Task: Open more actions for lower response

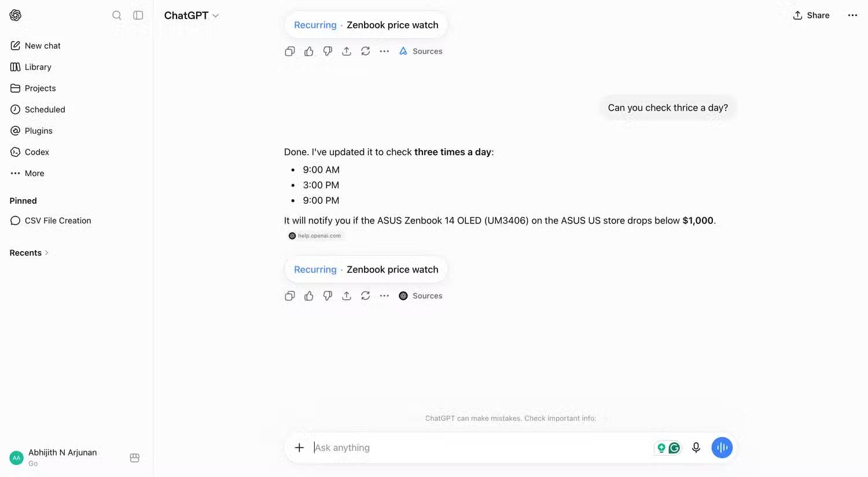Action: pyautogui.click(x=384, y=296)
